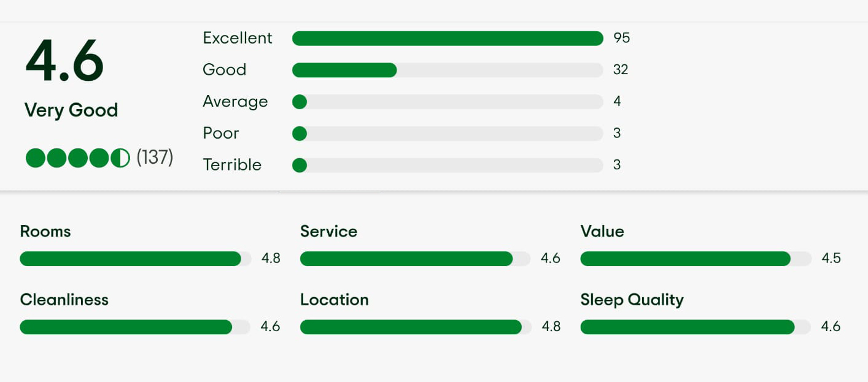The image size is (868, 382).
Task: Select the Good rating filter label
Action: click(x=224, y=70)
